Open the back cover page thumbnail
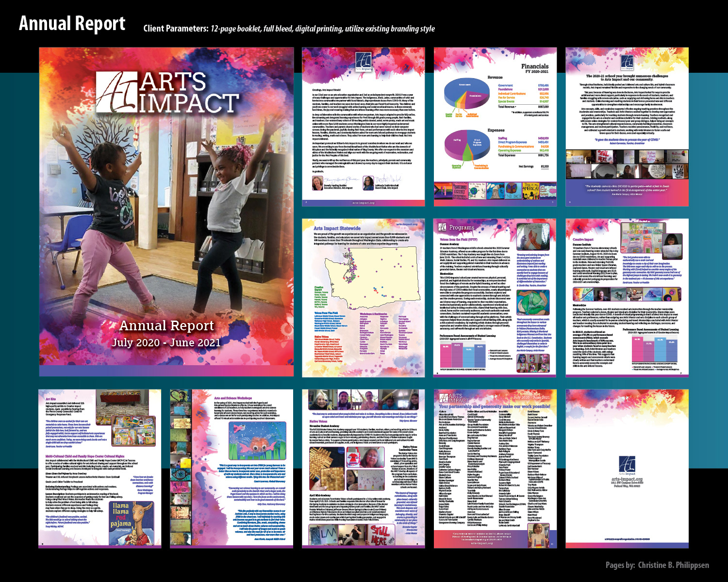Screen dimensions: 728x582 pos(627,469)
